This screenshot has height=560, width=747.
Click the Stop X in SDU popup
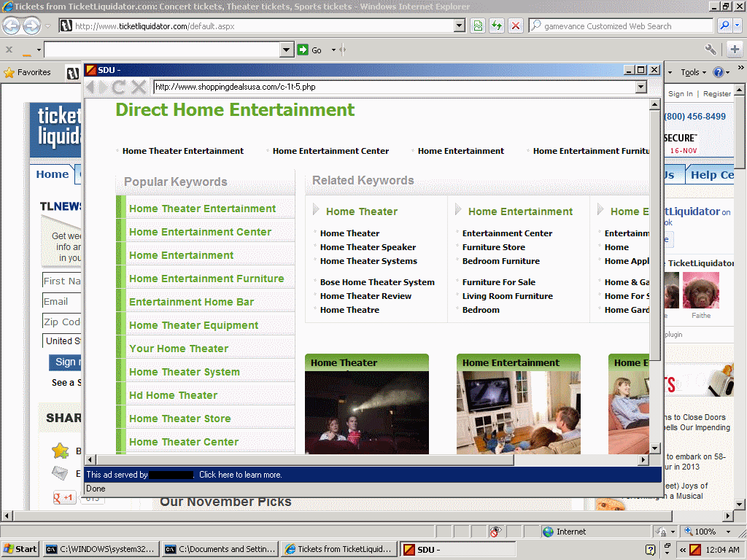point(139,87)
